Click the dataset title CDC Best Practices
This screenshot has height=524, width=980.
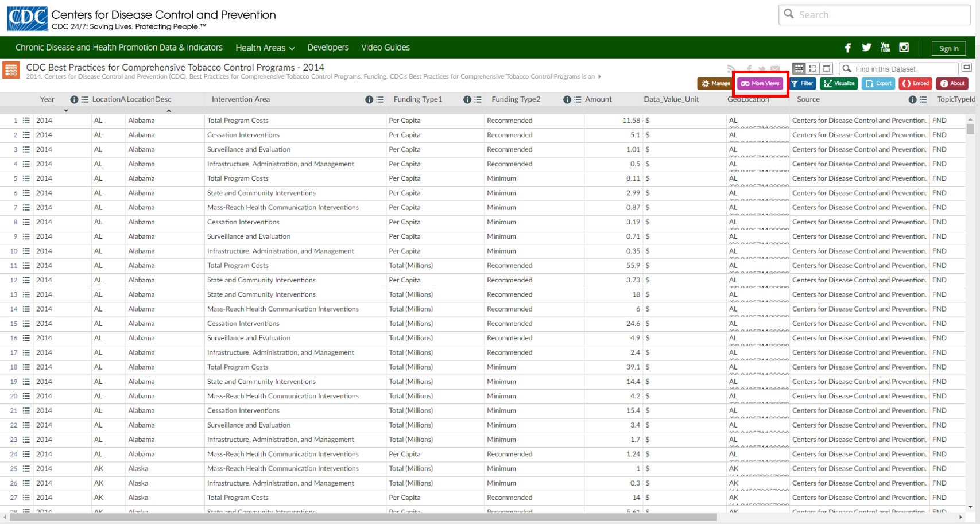coord(175,67)
